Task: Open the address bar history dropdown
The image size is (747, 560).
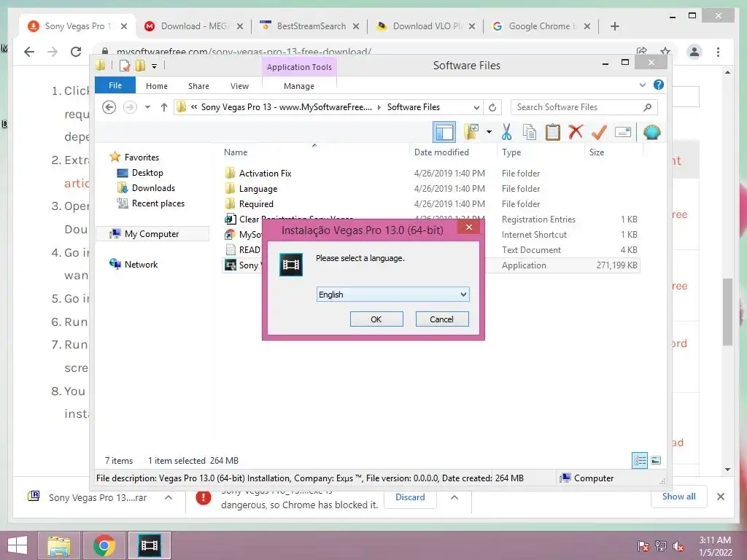Action: (476, 107)
